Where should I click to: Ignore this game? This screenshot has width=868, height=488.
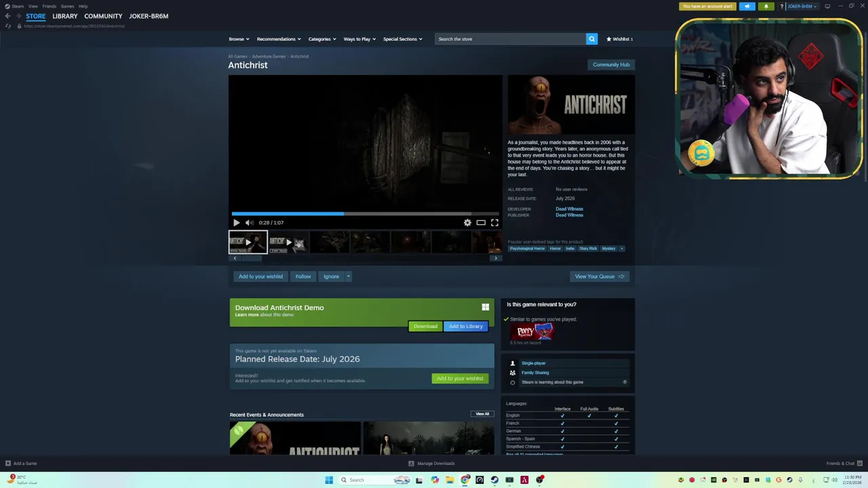click(x=331, y=277)
